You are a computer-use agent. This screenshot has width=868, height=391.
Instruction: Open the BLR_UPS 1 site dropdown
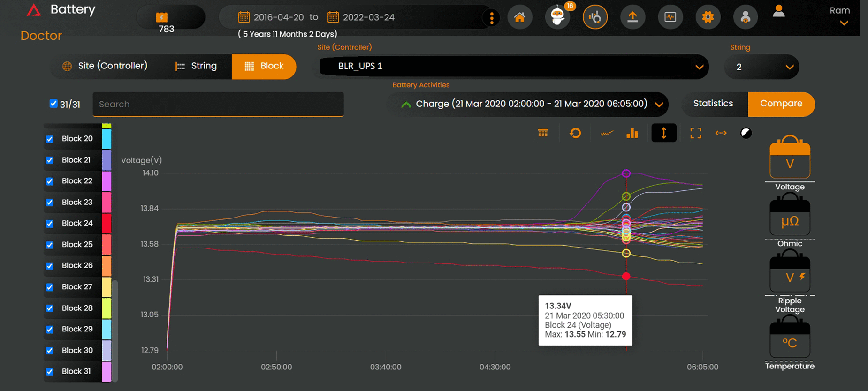click(514, 67)
